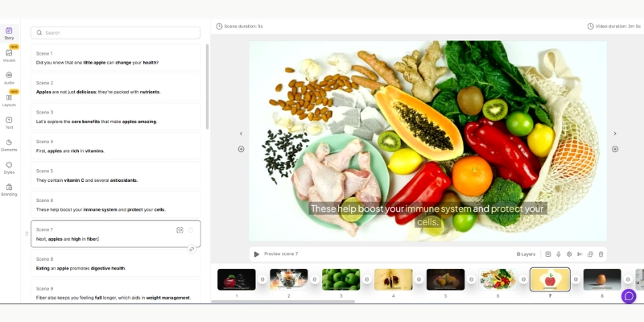Open the Styles panel
The width and height of the screenshot is (644, 322).
click(9, 167)
